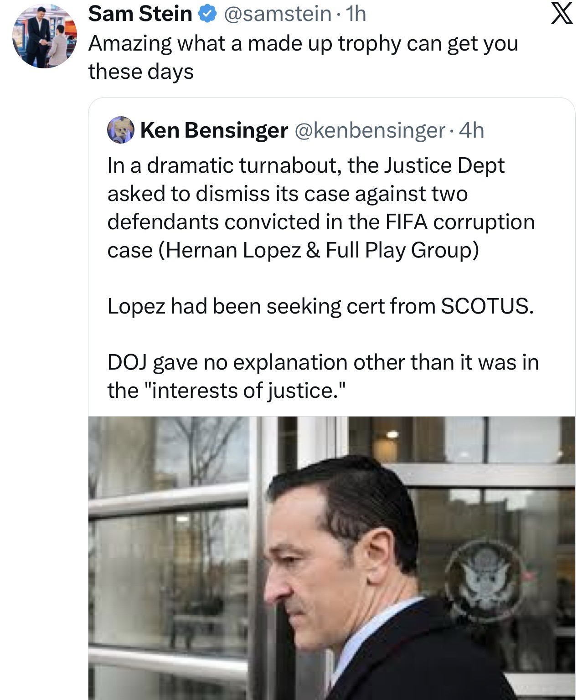Screen dimensions: 588x700
Task: Click the Ken Bensinger display name
Action: tap(214, 130)
